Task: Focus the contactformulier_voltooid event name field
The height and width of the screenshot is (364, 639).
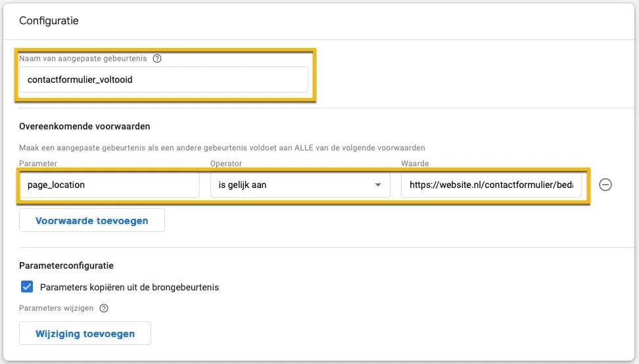Action: tap(163, 80)
